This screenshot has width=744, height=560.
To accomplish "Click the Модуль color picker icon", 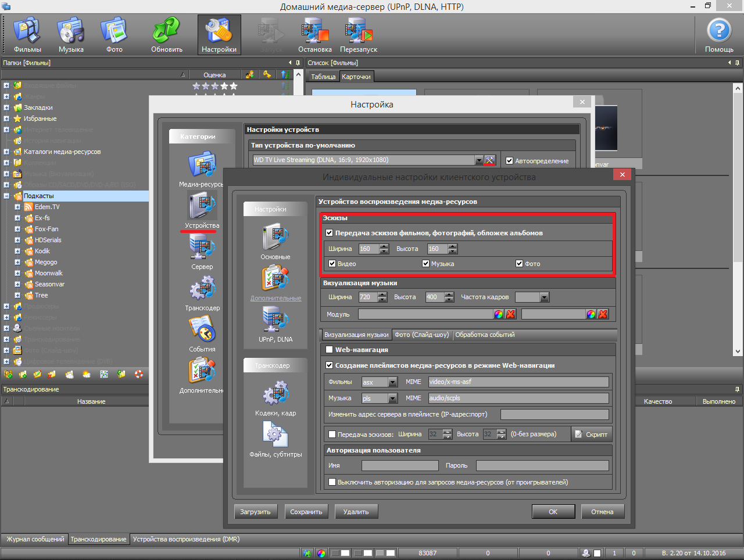I will point(498,314).
